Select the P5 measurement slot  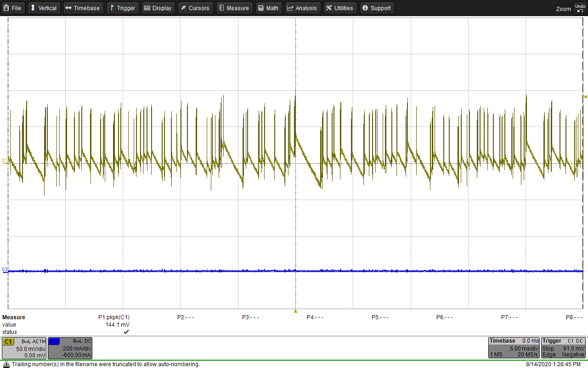tap(380, 317)
